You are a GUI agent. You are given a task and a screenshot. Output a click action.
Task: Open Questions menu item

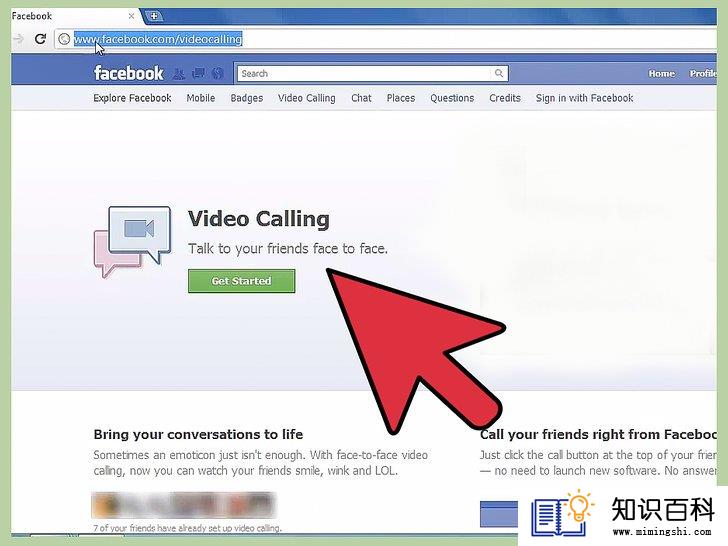(452, 98)
